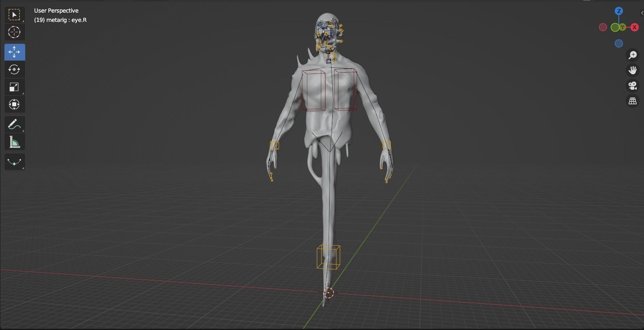Screen dimensions: 644x330
Task: Select the Annotate pencil tool
Action: coord(14,124)
